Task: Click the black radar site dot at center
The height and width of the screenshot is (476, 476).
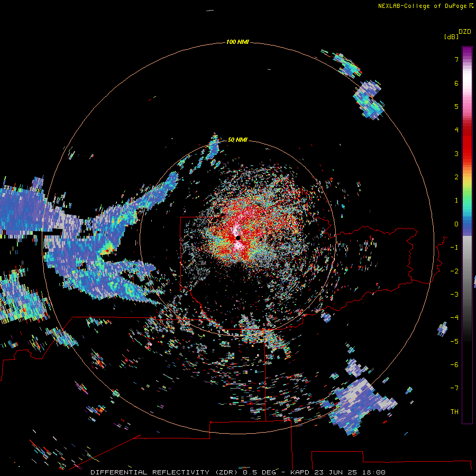Action: [x=238, y=238]
